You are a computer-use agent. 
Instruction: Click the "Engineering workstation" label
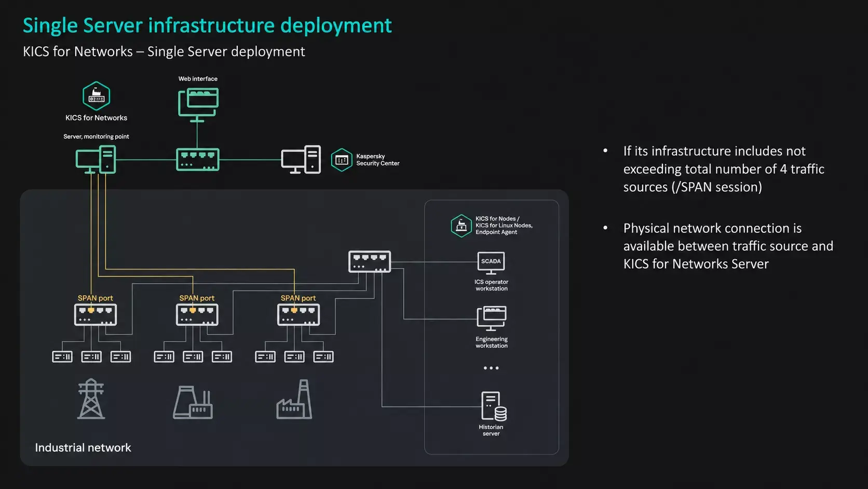[x=492, y=342]
